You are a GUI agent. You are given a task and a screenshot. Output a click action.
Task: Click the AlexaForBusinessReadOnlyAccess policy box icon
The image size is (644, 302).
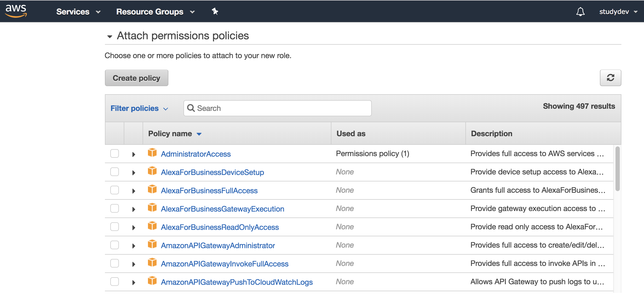coord(152,226)
